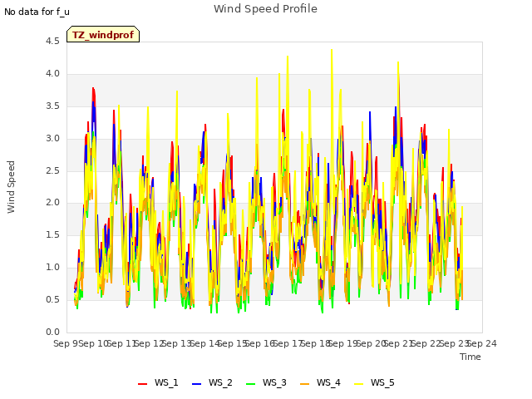Toggle the WS_4 legend entry

(320, 382)
